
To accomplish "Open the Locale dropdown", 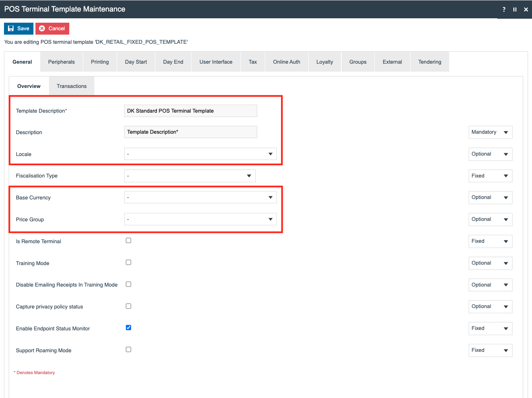I will [200, 154].
